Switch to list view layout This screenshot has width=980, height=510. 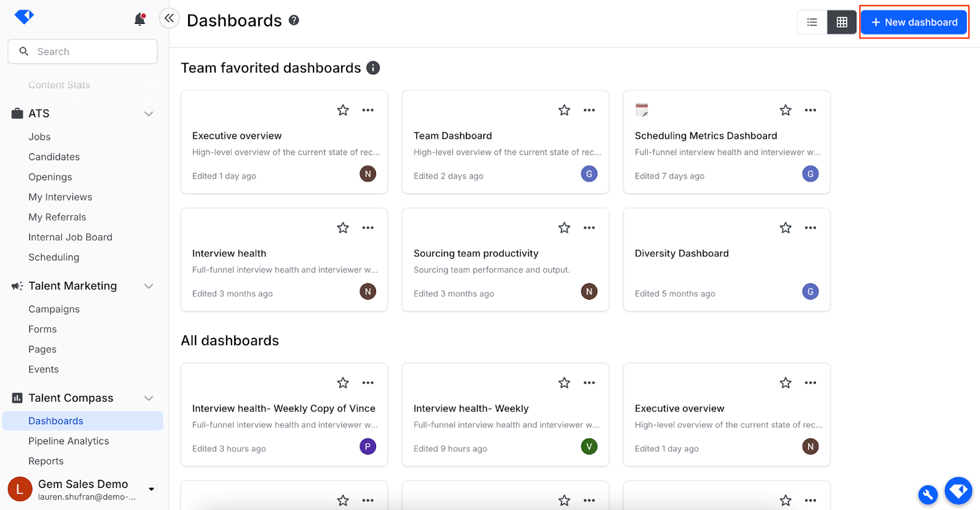812,22
